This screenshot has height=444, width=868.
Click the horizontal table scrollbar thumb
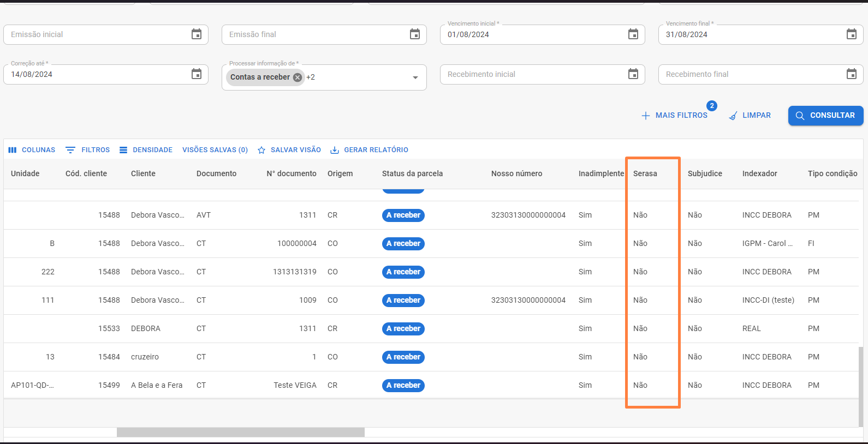[x=241, y=432]
